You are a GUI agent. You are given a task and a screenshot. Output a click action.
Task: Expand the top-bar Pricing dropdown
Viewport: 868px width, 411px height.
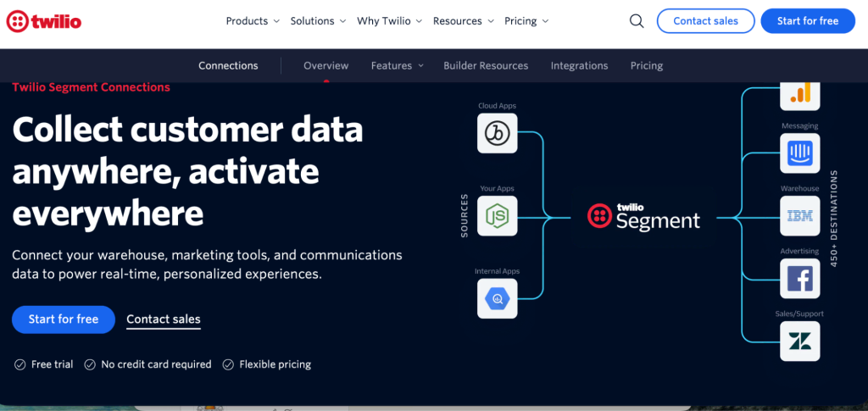tap(526, 21)
